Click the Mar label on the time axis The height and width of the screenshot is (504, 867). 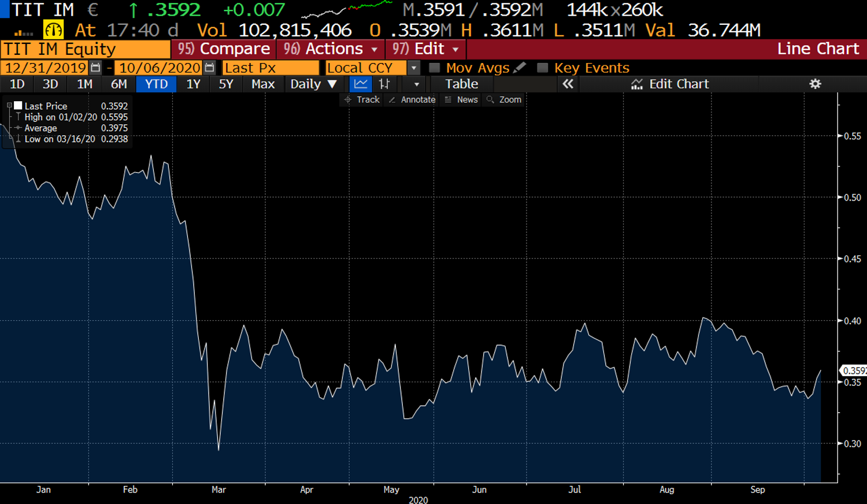coord(218,490)
